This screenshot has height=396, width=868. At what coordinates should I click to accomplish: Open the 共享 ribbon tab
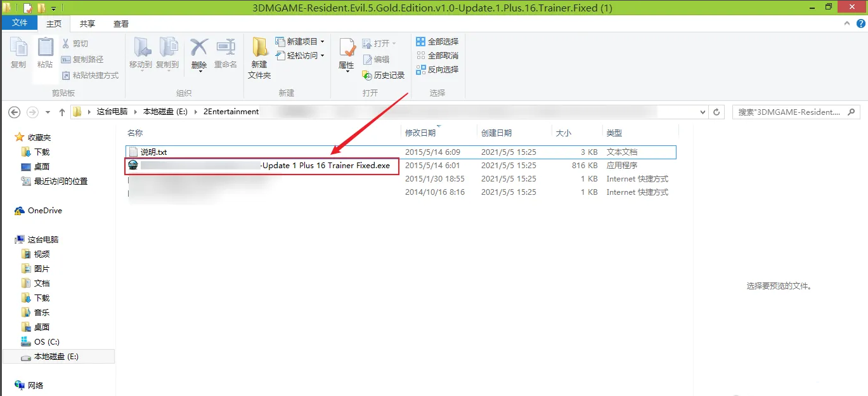[x=87, y=22]
